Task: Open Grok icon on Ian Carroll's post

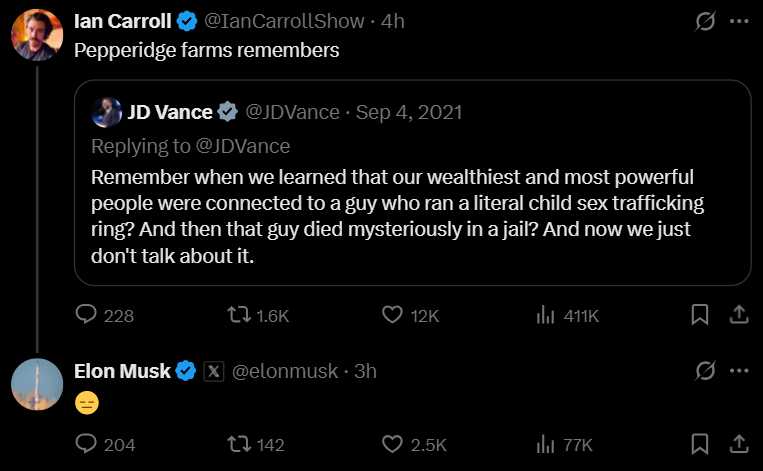Action: (x=705, y=21)
